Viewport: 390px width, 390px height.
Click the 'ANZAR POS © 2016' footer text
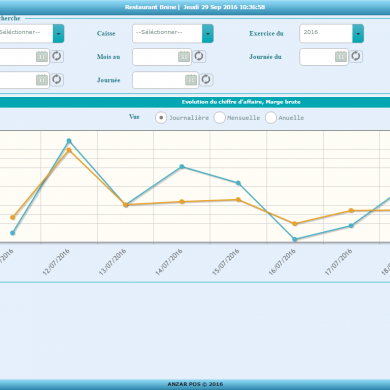(195, 384)
